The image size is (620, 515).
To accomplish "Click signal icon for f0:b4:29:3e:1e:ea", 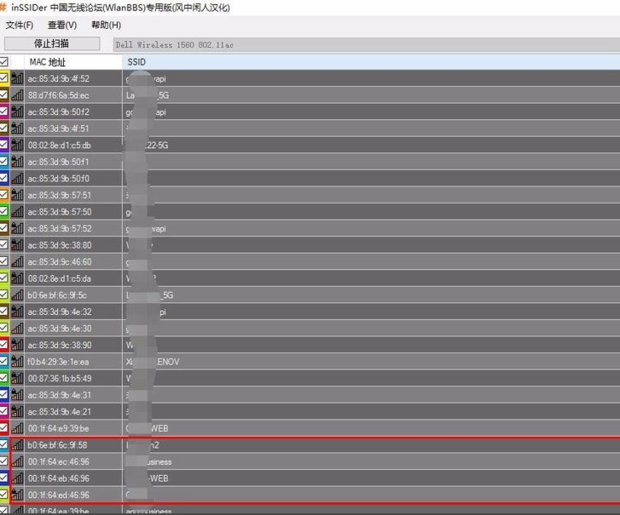I will (17, 362).
